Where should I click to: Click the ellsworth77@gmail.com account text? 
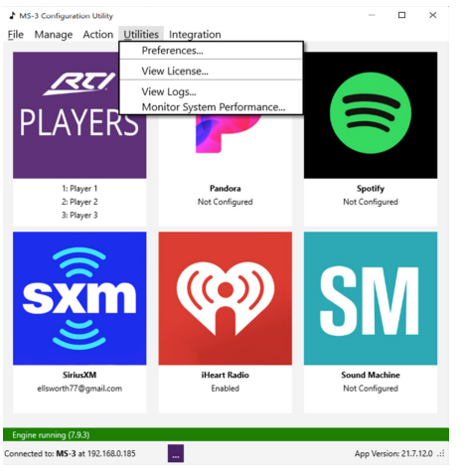(x=79, y=389)
